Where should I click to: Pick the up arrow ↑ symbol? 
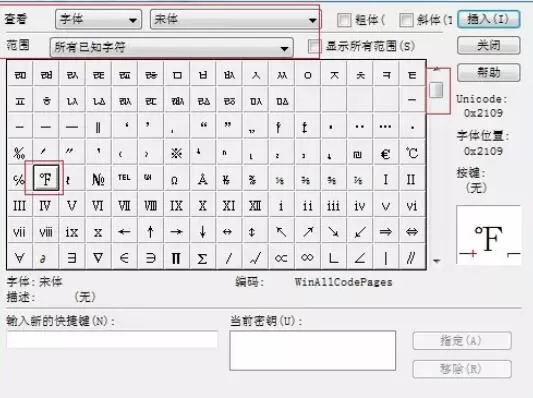pyautogui.click(x=151, y=231)
